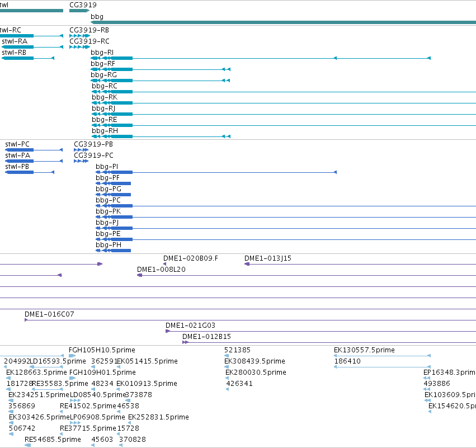
Task: Select the bbg-PH protein
Action: pos(113,251)
